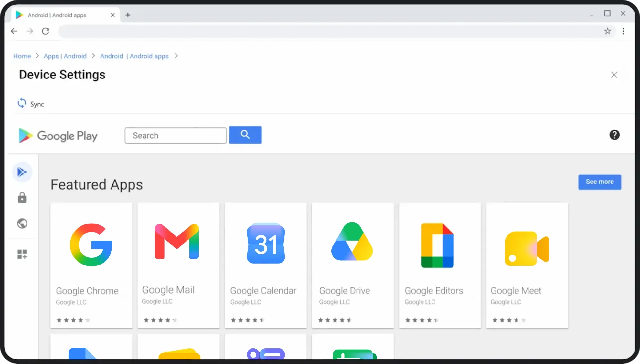Go back to previous page
Image resolution: width=640 pixels, height=364 pixels.
click(x=14, y=31)
